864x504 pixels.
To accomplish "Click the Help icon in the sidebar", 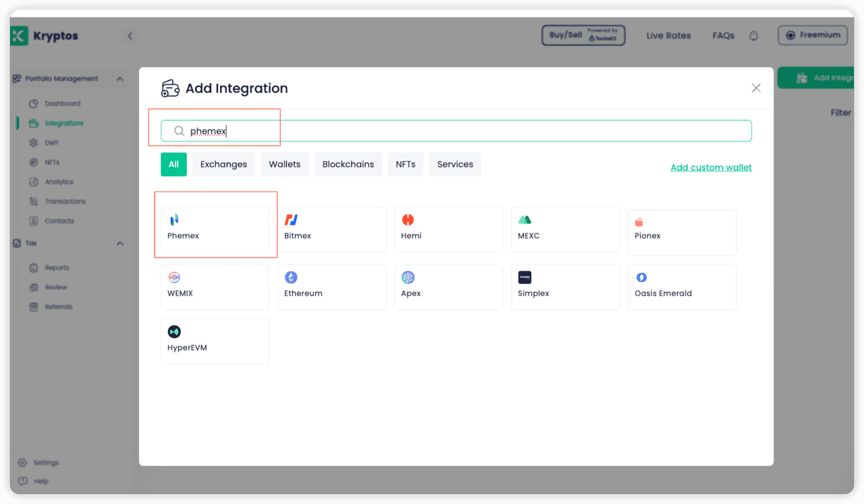I will tap(22, 481).
